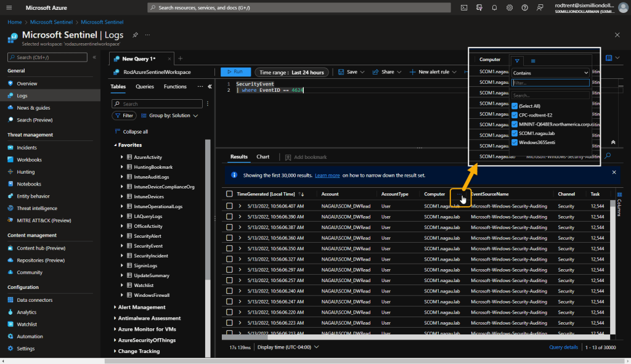The image size is (631, 364).
Task: Open table search options kebab menu
Action: click(x=208, y=103)
